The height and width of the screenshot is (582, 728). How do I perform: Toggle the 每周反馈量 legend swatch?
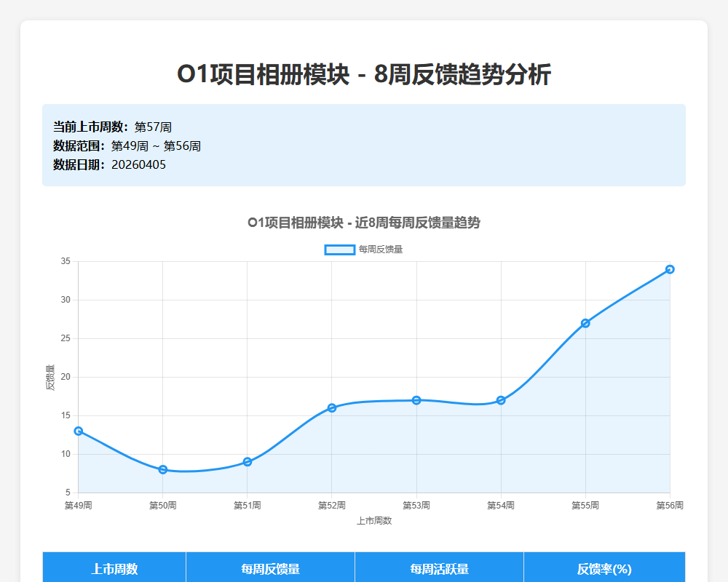tap(340, 250)
